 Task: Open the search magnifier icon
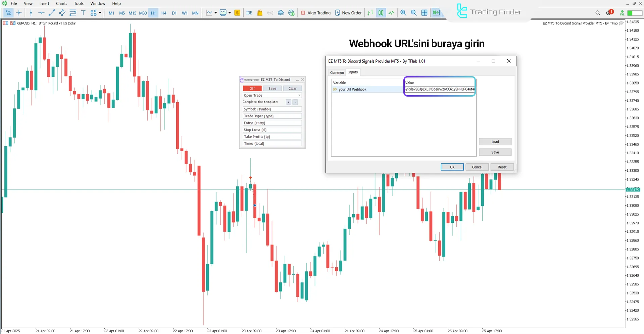[598, 13]
